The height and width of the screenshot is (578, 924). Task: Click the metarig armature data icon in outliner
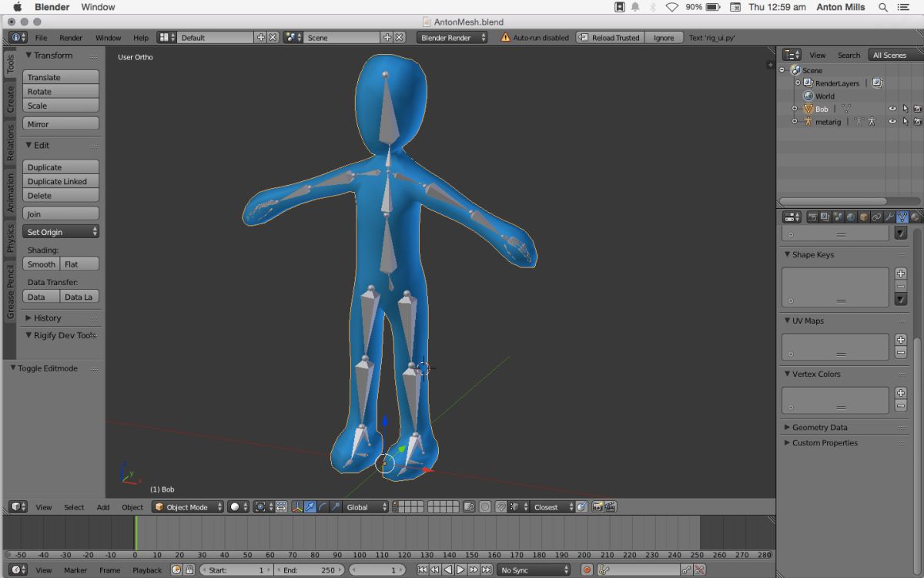point(859,122)
